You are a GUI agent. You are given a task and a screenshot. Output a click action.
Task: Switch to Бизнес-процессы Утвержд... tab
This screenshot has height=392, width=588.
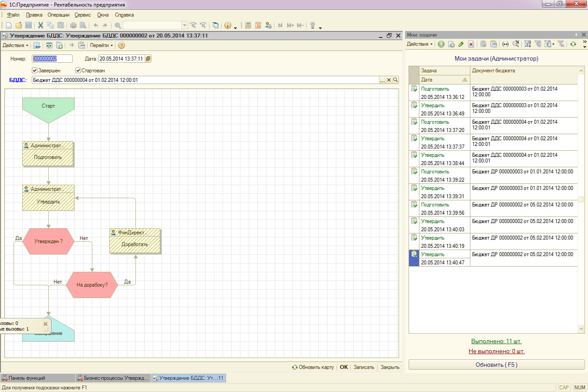(113, 378)
